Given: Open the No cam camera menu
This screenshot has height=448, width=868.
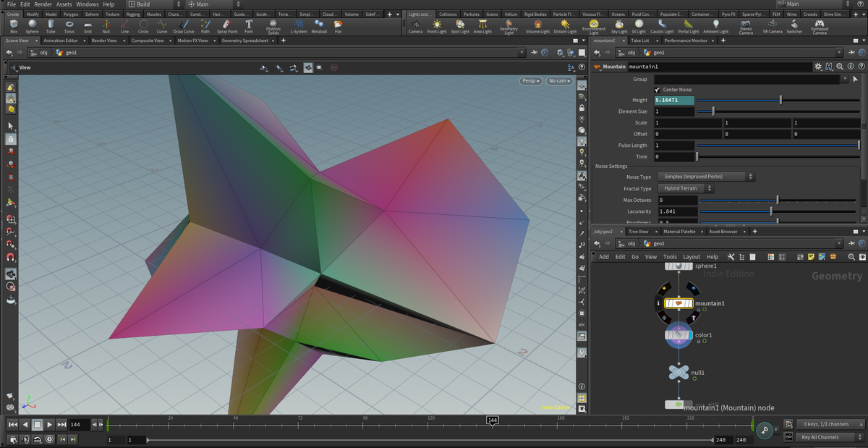Looking at the screenshot, I should tap(558, 81).
